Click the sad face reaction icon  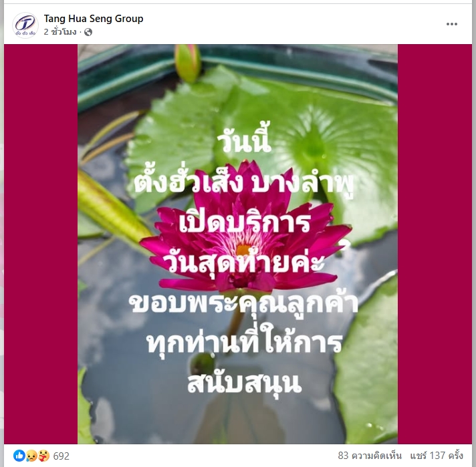(x=31, y=456)
